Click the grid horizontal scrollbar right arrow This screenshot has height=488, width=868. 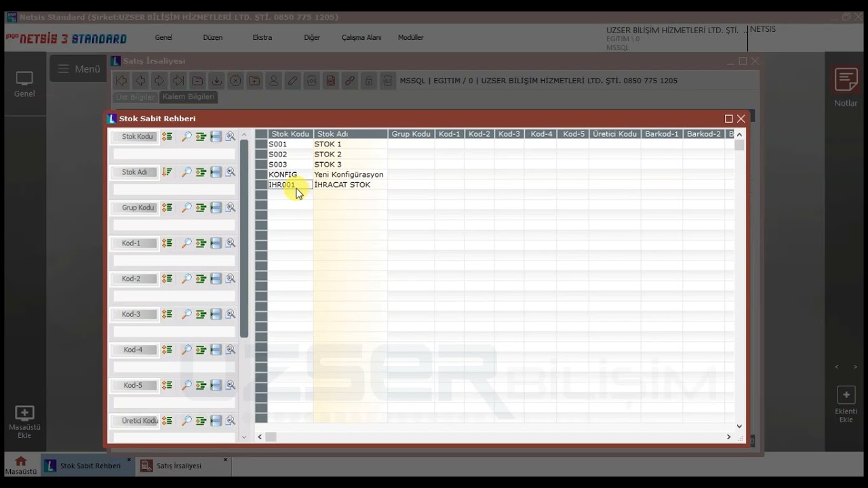click(x=729, y=437)
